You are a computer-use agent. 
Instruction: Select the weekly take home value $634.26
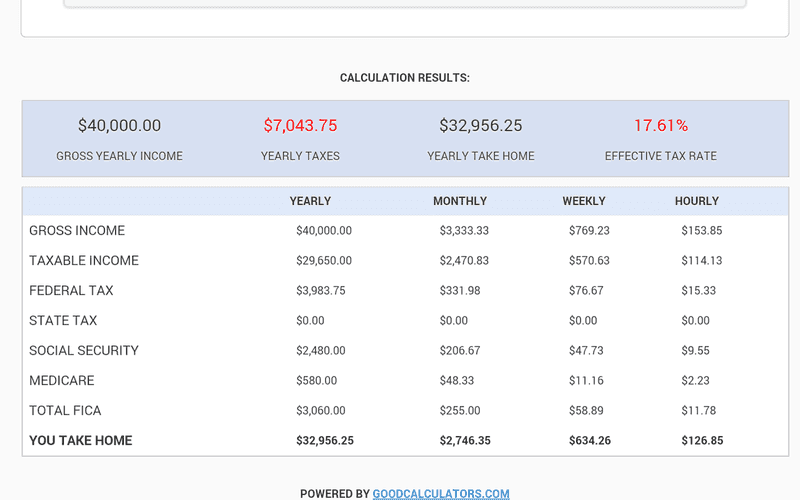click(589, 441)
